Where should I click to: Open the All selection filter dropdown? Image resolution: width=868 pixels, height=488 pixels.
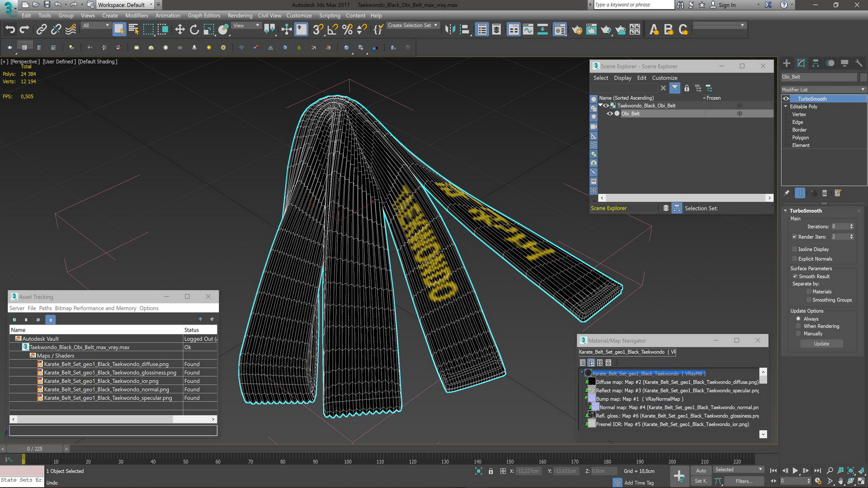pos(96,25)
